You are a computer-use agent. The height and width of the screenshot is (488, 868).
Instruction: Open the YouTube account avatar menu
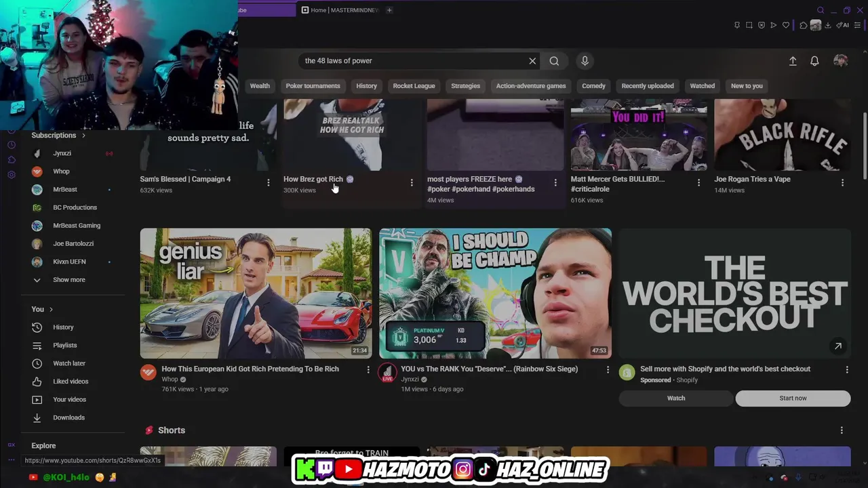pos(841,61)
